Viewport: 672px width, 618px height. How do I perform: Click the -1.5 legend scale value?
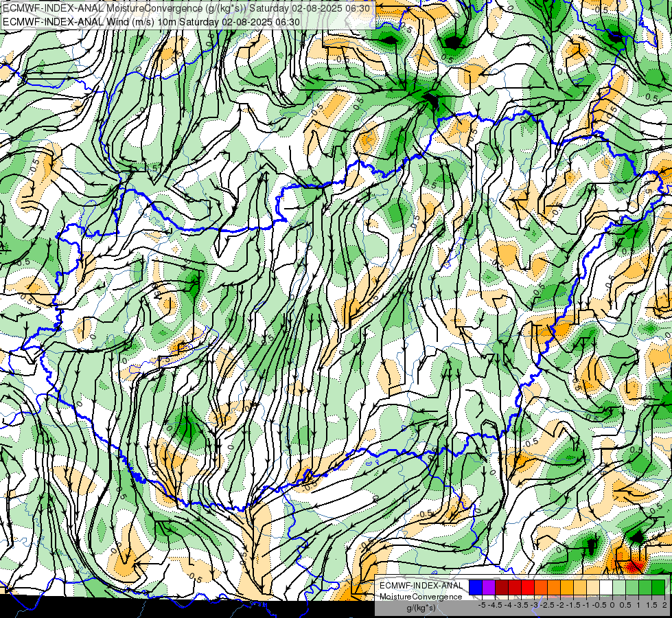coord(573,605)
